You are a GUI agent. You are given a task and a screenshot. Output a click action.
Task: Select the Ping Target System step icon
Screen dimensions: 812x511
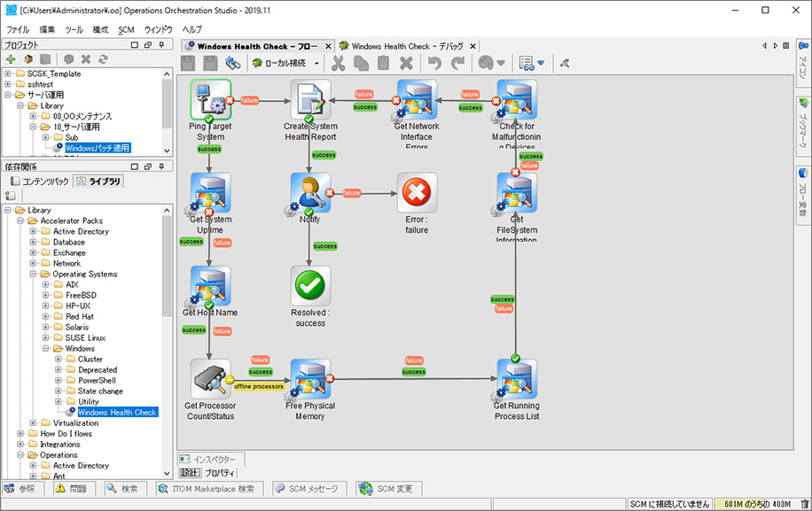(210, 100)
